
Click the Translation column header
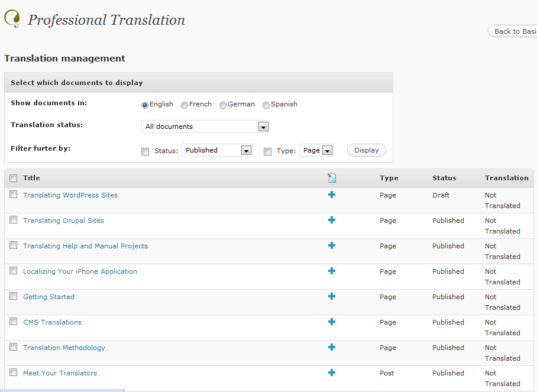pos(506,178)
